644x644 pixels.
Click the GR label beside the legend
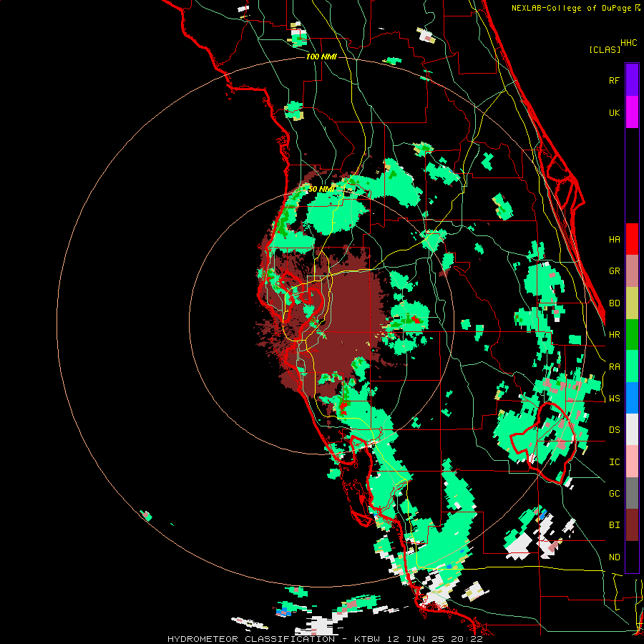[x=614, y=271]
